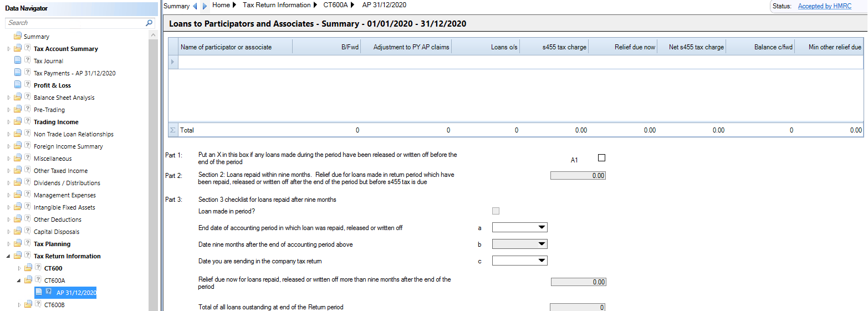The image size is (868, 311).
Task: Click the folder icon of Other Deductions
Action: click(x=18, y=220)
